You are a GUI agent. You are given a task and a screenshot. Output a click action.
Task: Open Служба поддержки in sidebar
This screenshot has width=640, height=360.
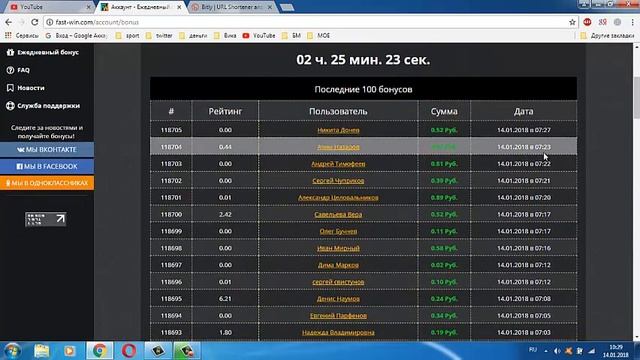point(43,106)
